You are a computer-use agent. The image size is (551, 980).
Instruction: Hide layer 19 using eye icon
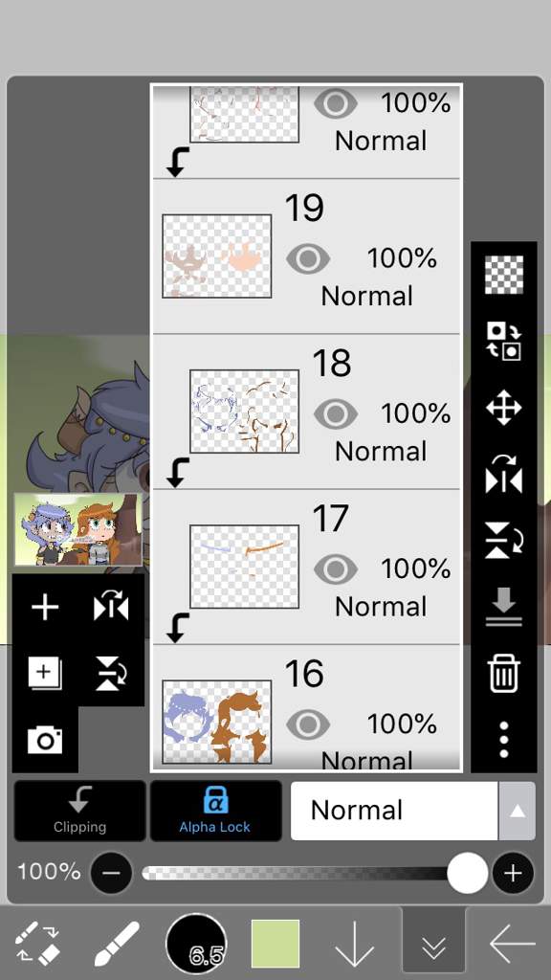tap(308, 258)
